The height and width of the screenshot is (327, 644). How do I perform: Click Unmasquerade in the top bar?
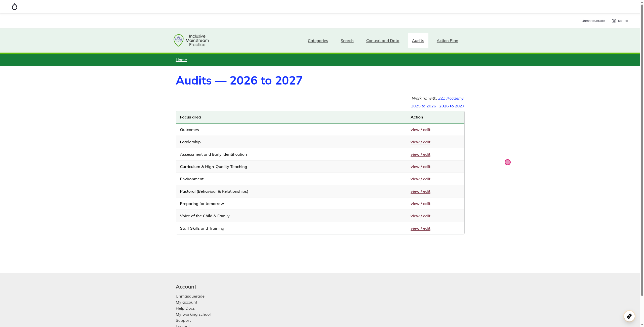click(x=593, y=21)
